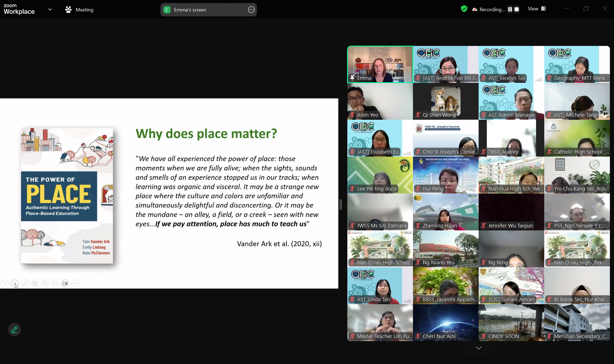Viewport: 614px width, 364px height.
Task: Select TKSS_Audrey video tile
Action: click(x=511, y=138)
